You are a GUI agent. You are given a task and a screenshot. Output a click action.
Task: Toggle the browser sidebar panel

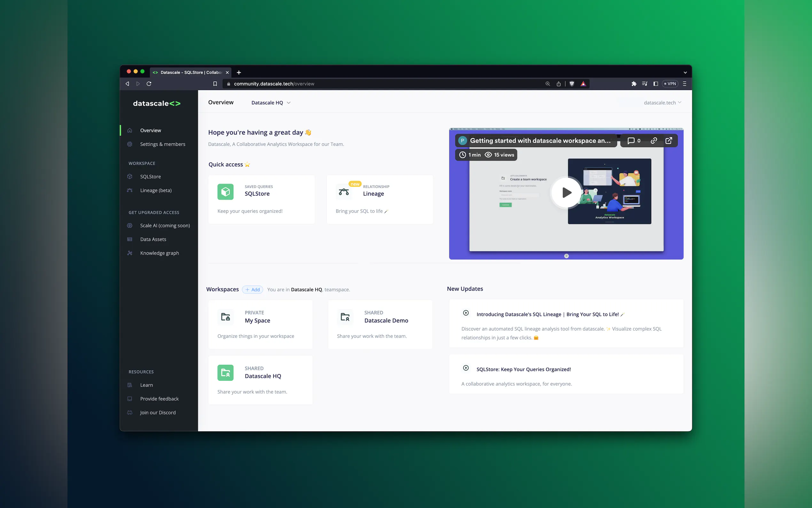click(656, 84)
